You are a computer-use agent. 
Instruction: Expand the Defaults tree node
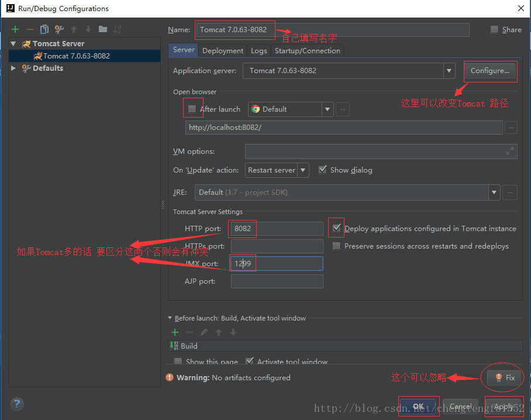tap(13, 68)
